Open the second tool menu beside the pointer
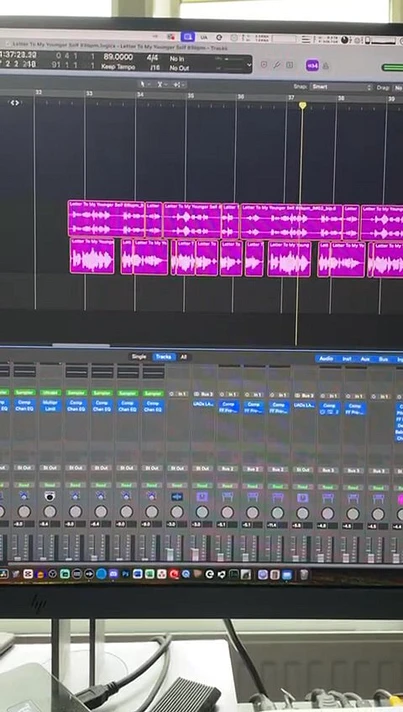 coord(161,84)
